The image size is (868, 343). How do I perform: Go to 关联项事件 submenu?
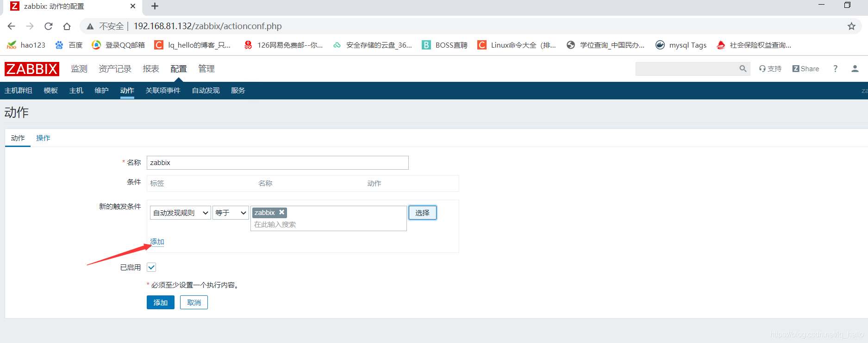click(x=163, y=90)
